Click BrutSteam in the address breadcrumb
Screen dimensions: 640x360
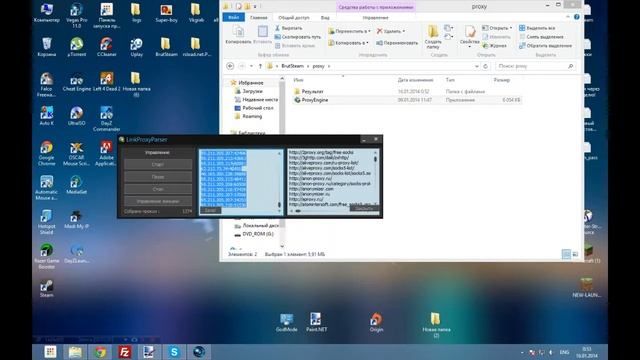point(292,66)
